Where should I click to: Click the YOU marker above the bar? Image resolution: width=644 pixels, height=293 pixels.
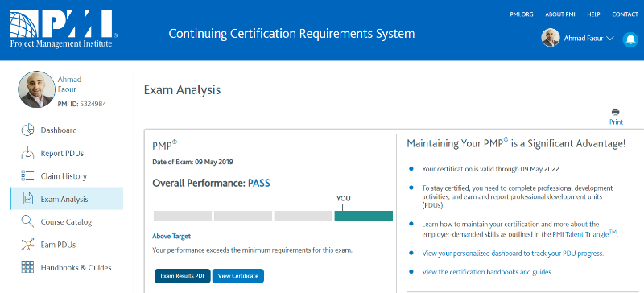(x=344, y=199)
